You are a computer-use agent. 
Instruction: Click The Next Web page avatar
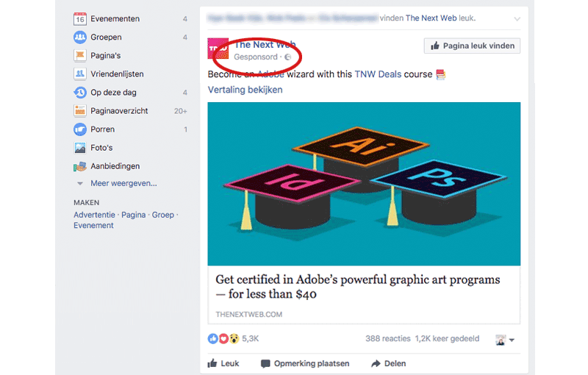pos(218,49)
